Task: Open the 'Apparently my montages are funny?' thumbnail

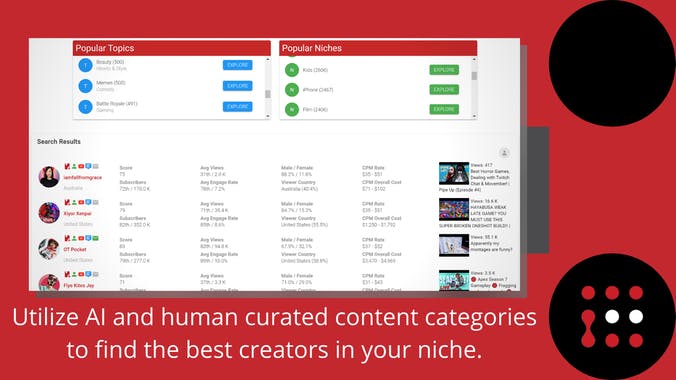Action: 454,245
